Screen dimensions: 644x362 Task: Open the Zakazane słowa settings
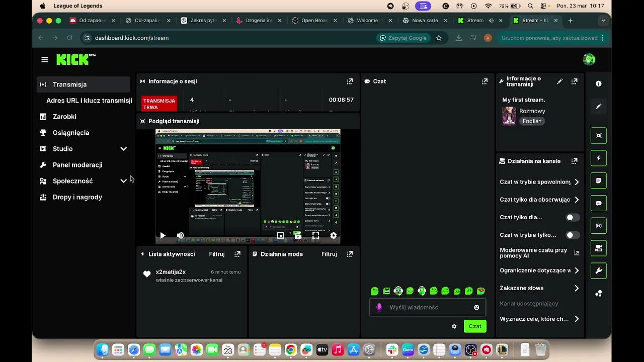click(539, 289)
